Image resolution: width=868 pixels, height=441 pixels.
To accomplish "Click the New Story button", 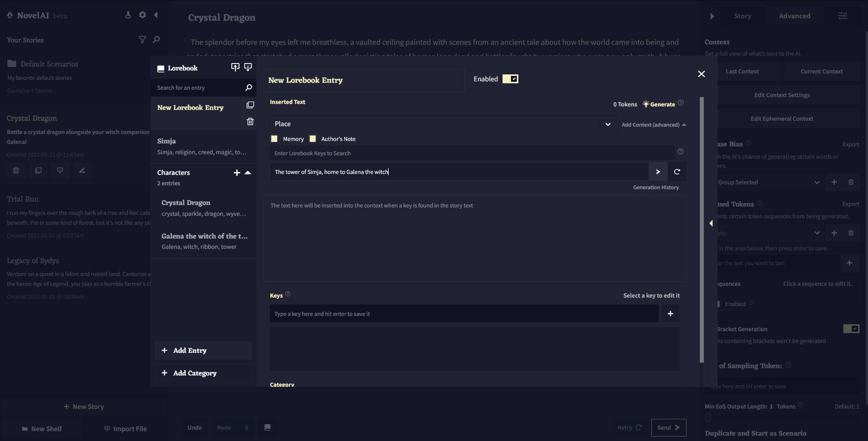I will pyautogui.click(x=84, y=407).
